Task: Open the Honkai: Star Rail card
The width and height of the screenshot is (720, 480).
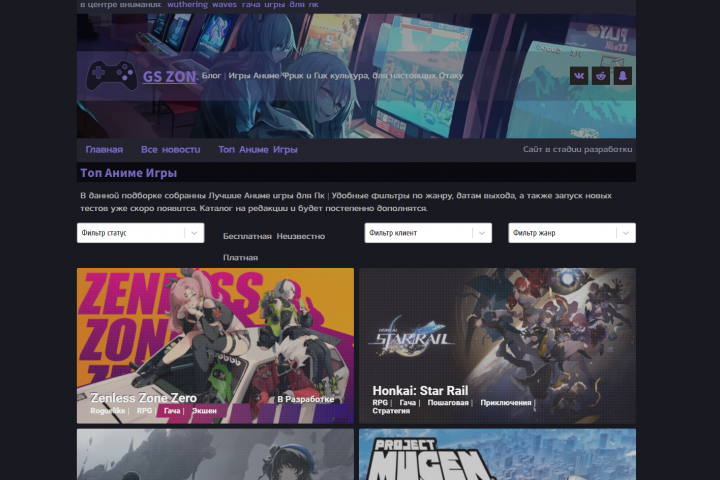Action: tap(497, 345)
